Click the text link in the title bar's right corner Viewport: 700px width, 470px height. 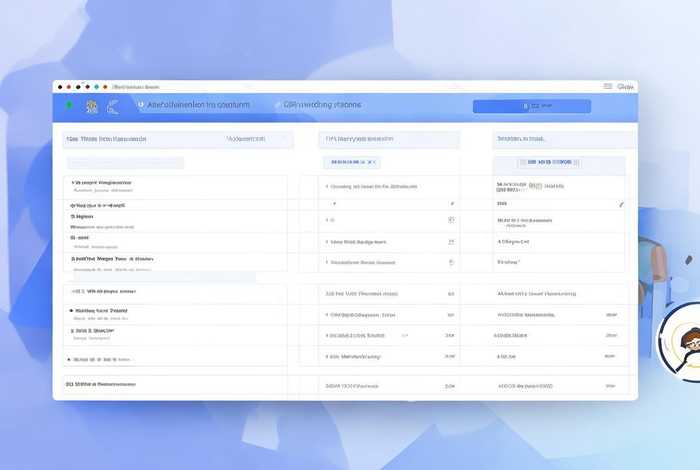(x=625, y=87)
